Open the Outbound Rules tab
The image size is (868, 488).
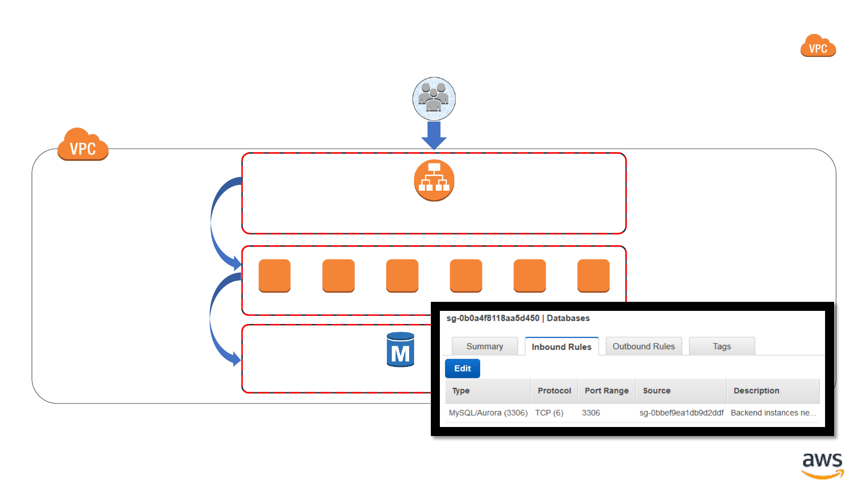[x=643, y=346]
